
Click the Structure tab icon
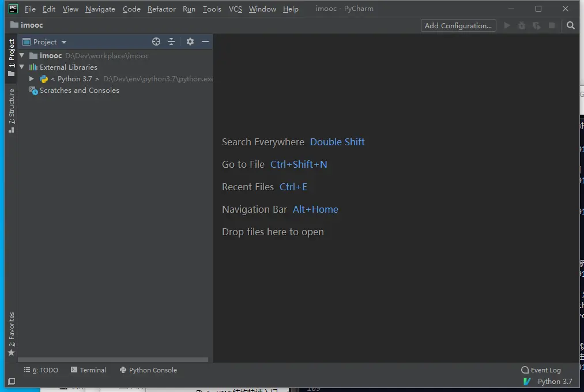tap(11, 130)
